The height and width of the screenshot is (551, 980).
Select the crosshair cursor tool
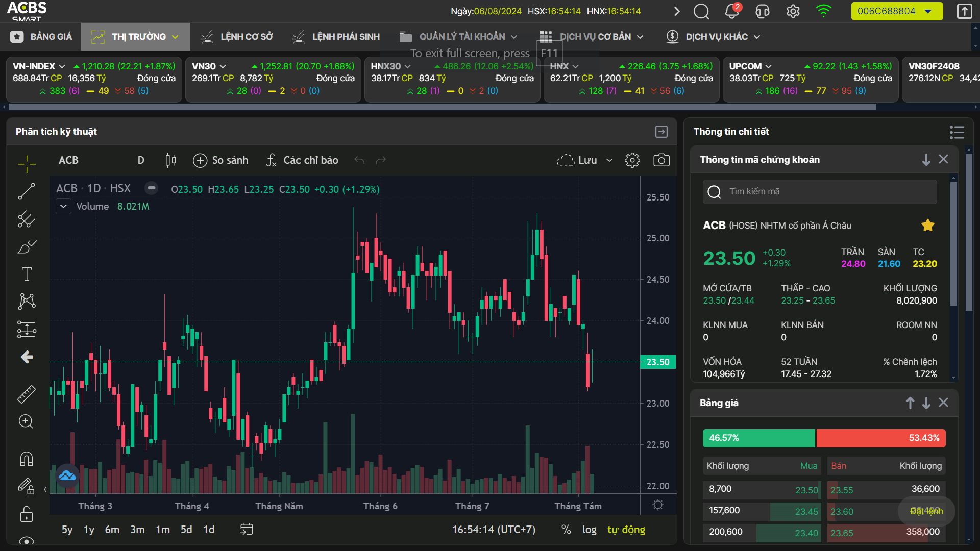pos(27,164)
